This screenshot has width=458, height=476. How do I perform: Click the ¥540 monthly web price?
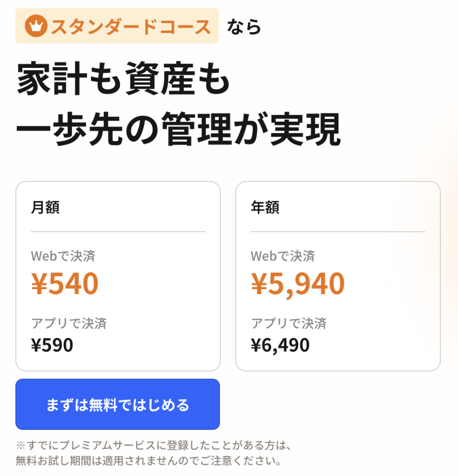(x=65, y=283)
